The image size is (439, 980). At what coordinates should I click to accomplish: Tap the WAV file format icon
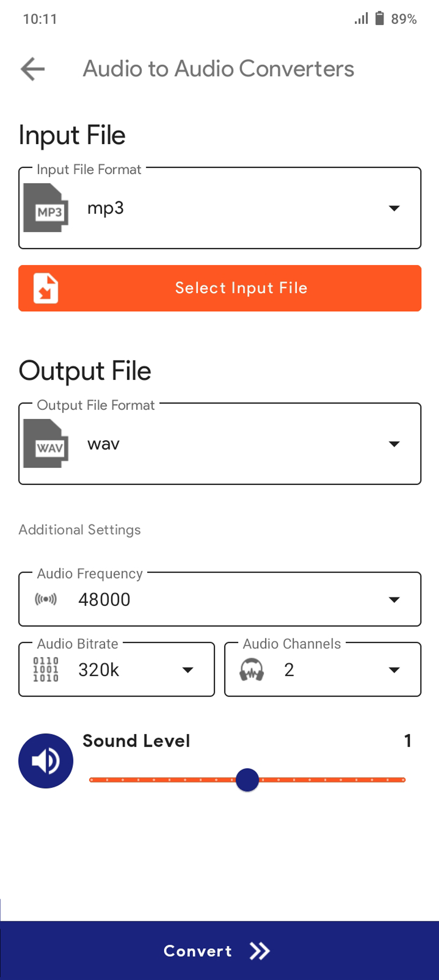(46, 443)
